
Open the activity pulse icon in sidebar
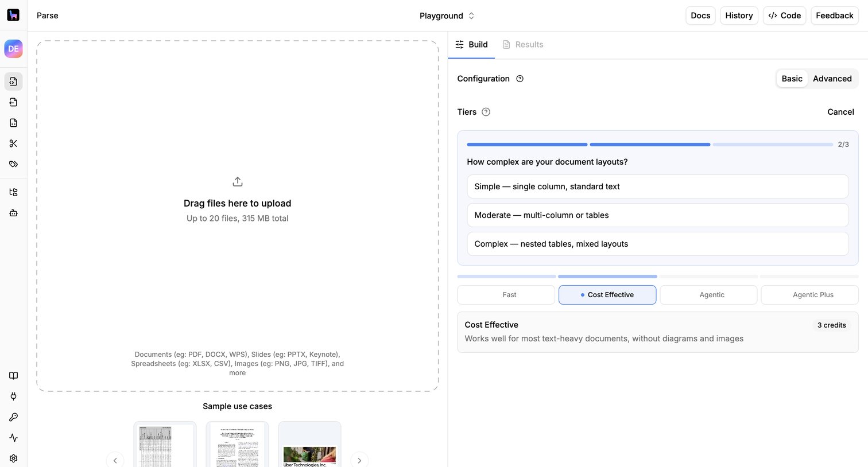(13, 438)
